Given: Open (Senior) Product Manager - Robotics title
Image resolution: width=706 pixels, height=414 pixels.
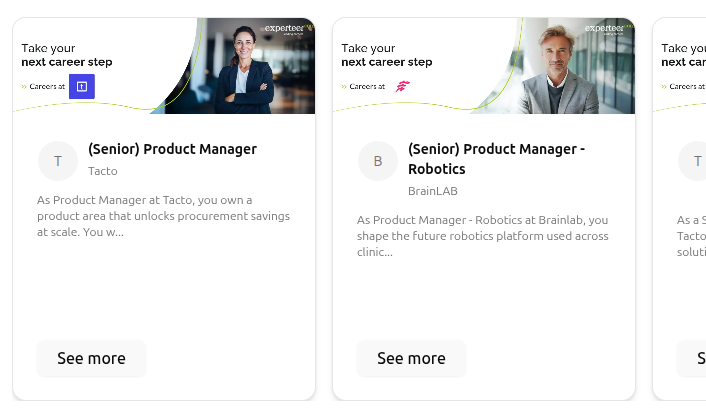Looking at the screenshot, I should click(496, 159).
